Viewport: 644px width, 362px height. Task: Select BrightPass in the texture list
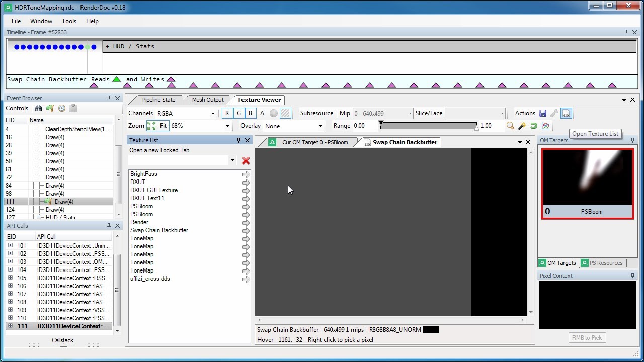point(144,174)
